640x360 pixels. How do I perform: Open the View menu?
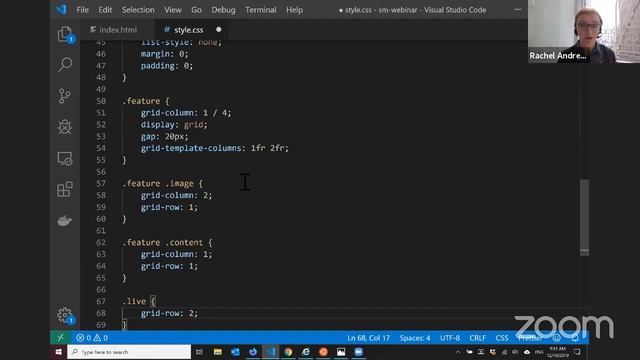[173, 10]
